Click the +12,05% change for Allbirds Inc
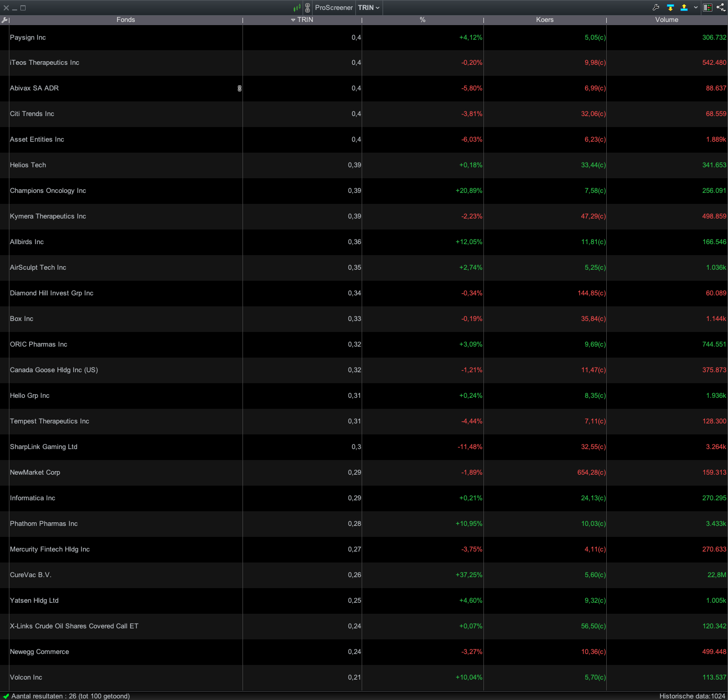The width and height of the screenshot is (728, 700). pyautogui.click(x=469, y=242)
